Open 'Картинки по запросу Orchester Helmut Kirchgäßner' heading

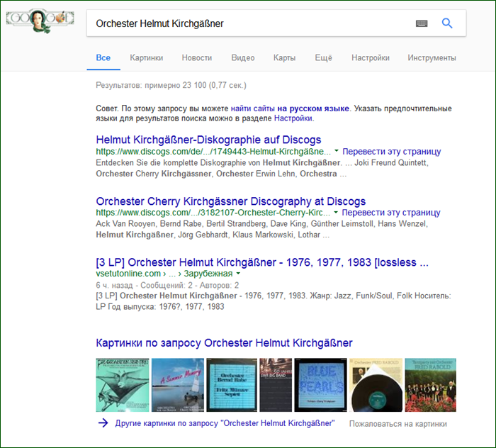[x=224, y=342]
